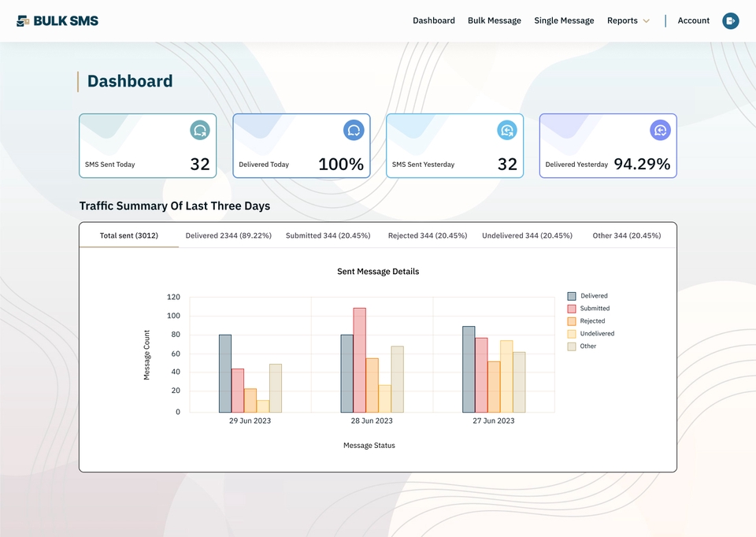
Task: Open the Account link
Action: click(x=693, y=20)
